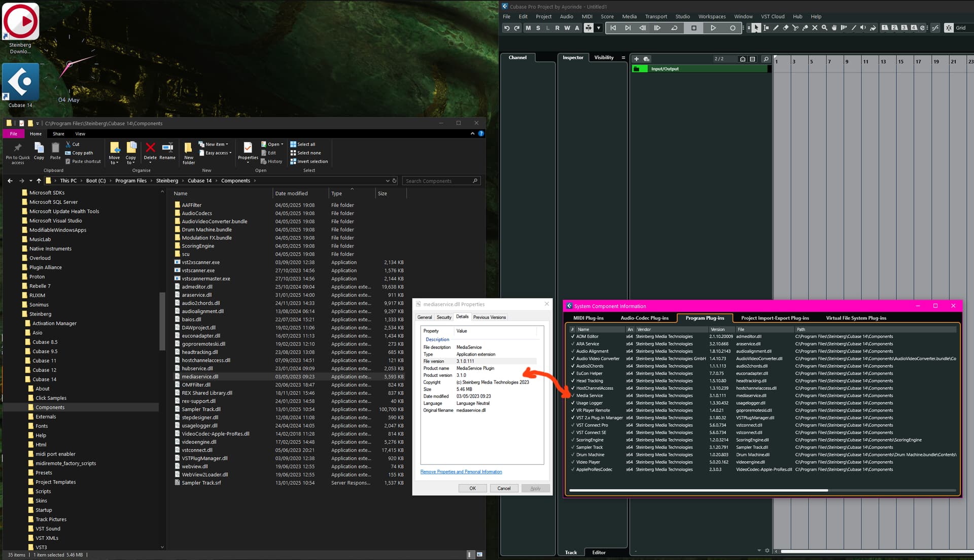974x560 pixels.
Task: Select the Range Selection tool in Cubase
Action: tap(766, 28)
